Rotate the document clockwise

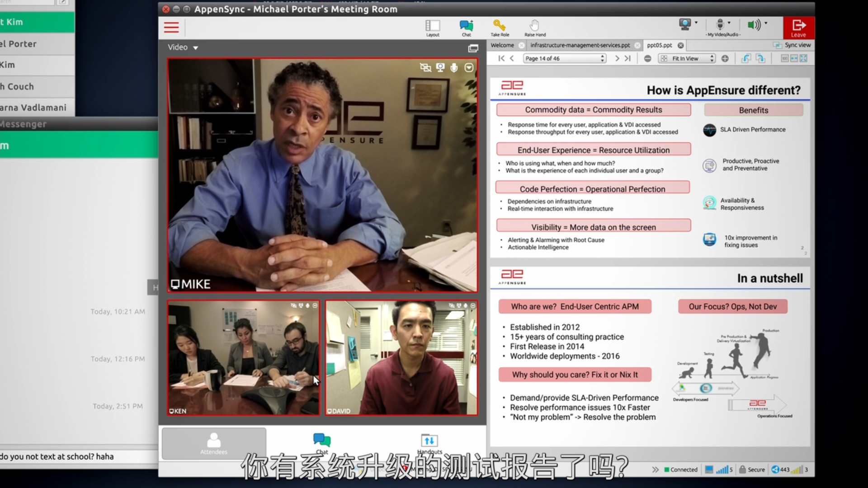[x=760, y=58]
